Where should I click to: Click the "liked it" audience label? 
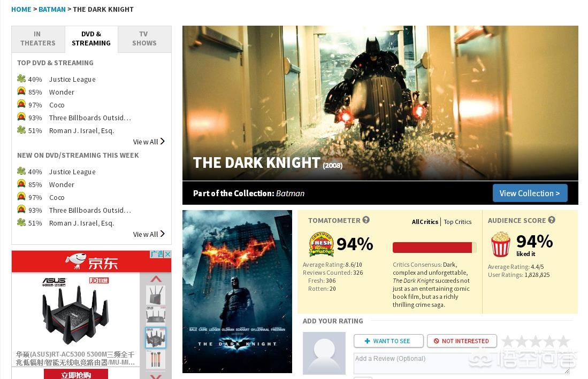tap(526, 254)
